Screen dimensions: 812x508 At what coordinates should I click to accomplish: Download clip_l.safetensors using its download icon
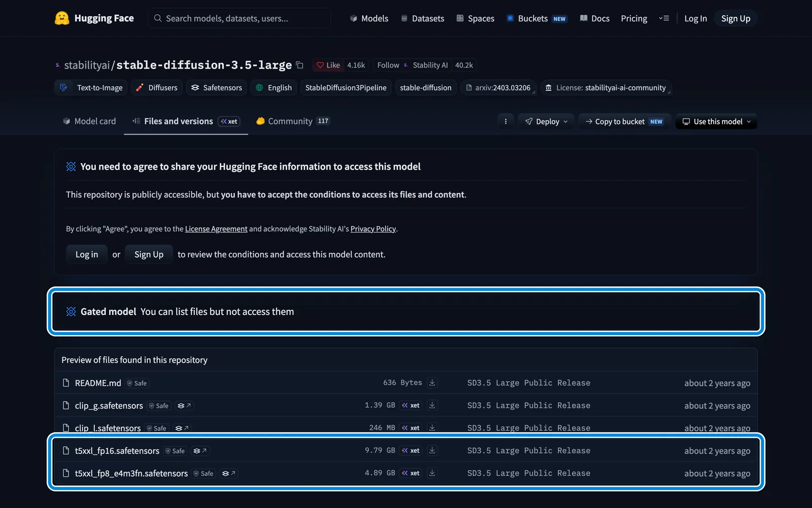pyautogui.click(x=432, y=428)
